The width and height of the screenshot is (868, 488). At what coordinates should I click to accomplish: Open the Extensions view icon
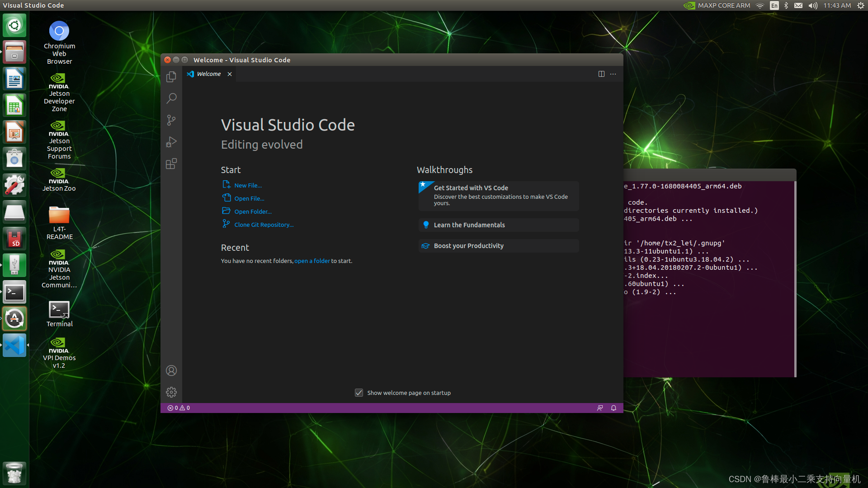[x=171, y=164]
